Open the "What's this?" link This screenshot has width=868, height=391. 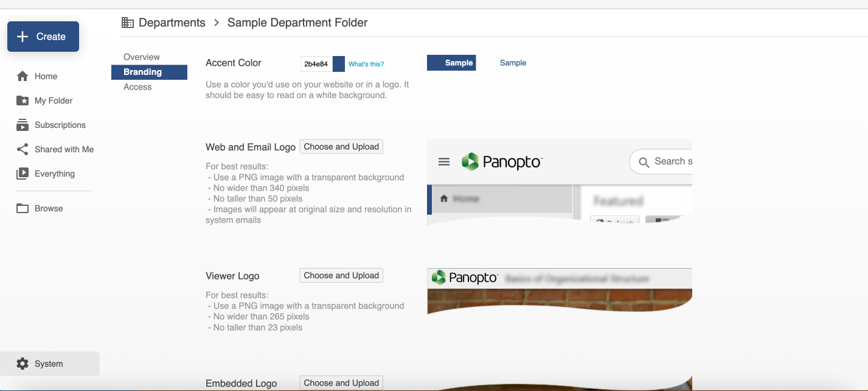coord(366,64)
